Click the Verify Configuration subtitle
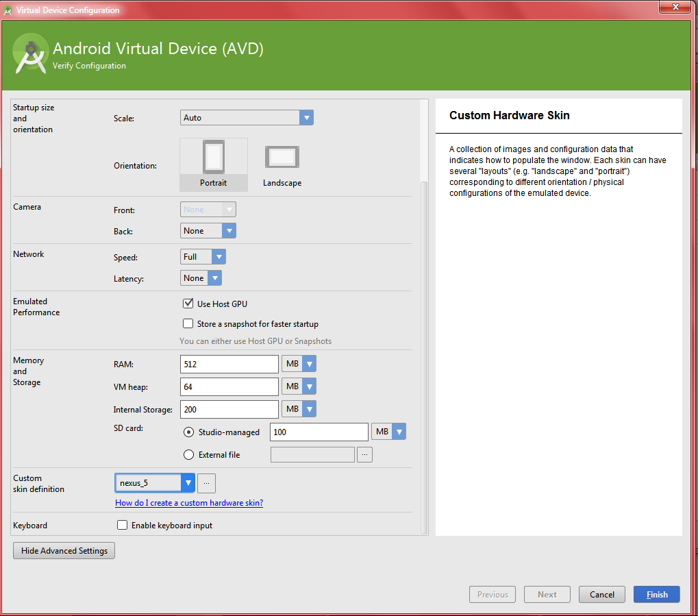Viewport: 698px width, 616px height. [x=89, y=66]
